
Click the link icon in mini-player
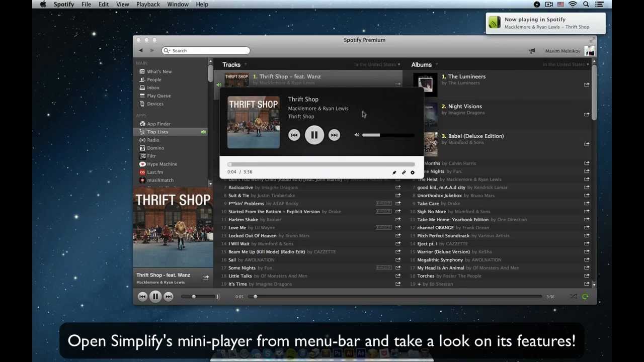click(404, 172)
